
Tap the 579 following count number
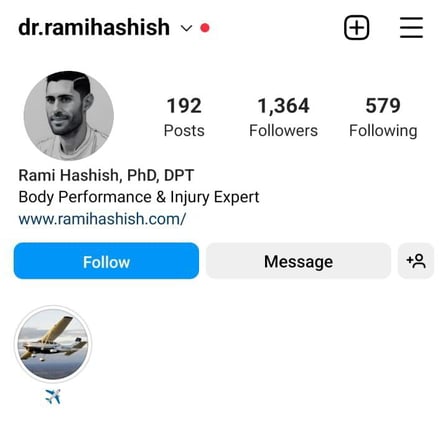(x=383, y=106)
